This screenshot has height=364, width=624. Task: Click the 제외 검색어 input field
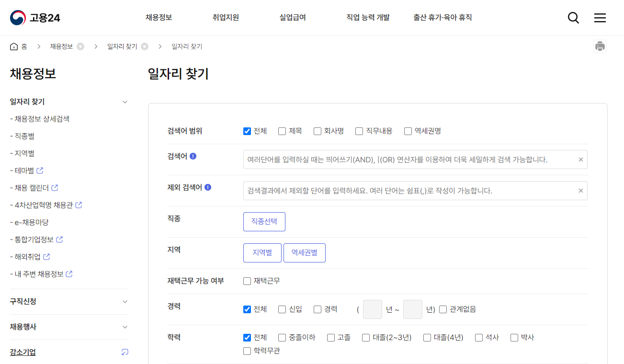415,191
